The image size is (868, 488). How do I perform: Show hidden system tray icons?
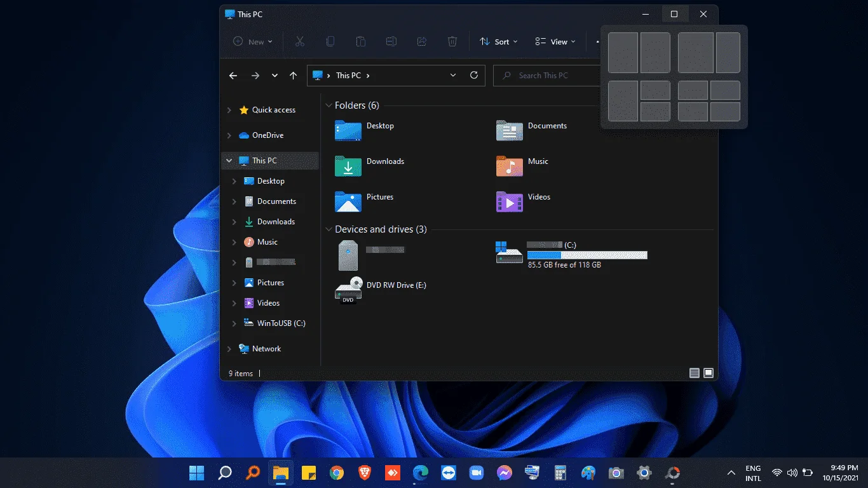point(731,473)
